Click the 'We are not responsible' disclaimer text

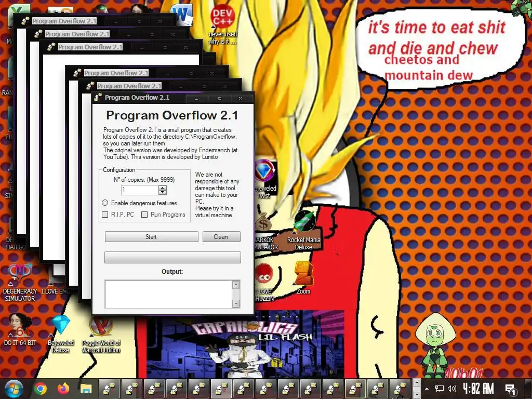point(217,195)
